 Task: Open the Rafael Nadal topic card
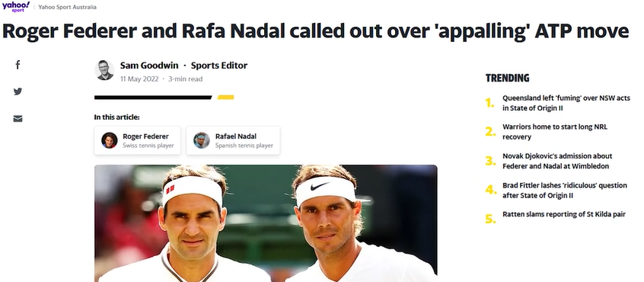point(233,140)
